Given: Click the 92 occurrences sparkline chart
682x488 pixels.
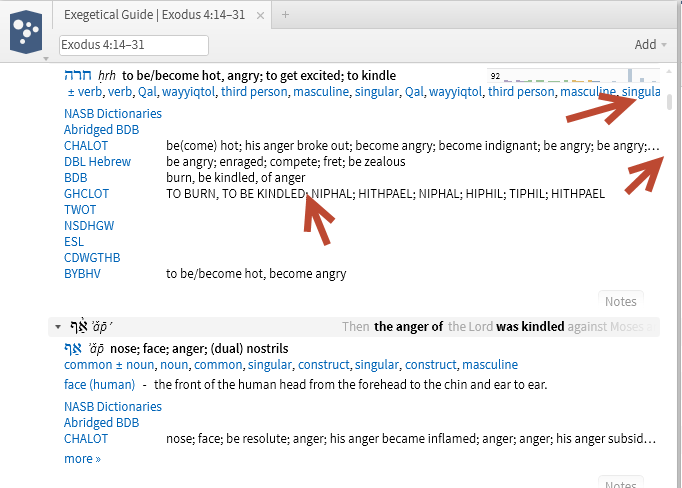Looking at the screenshot, I should (574, 76).
